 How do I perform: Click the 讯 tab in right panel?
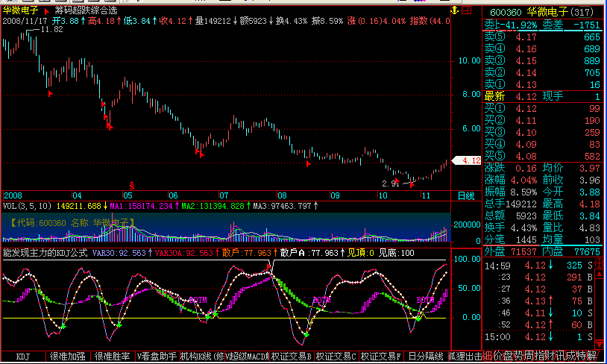tap(560, 356)
